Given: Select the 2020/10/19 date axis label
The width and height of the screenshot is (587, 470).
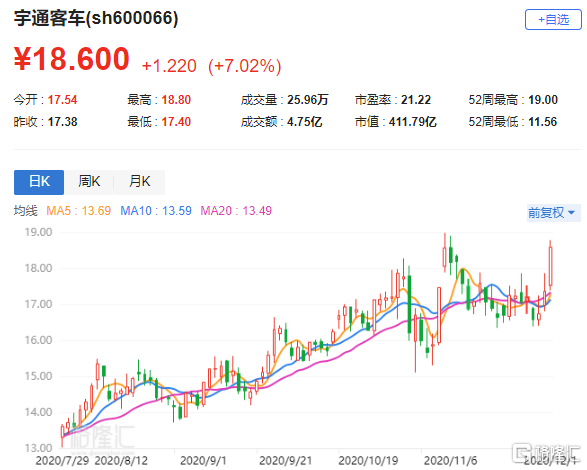Looking at the screenshot, I should point(368,461).
